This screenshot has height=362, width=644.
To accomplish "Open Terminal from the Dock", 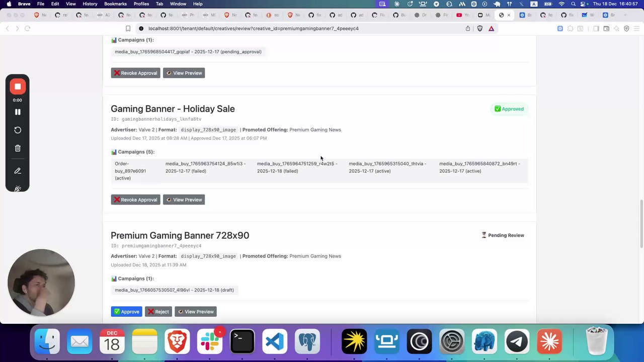I will (242, 342).
